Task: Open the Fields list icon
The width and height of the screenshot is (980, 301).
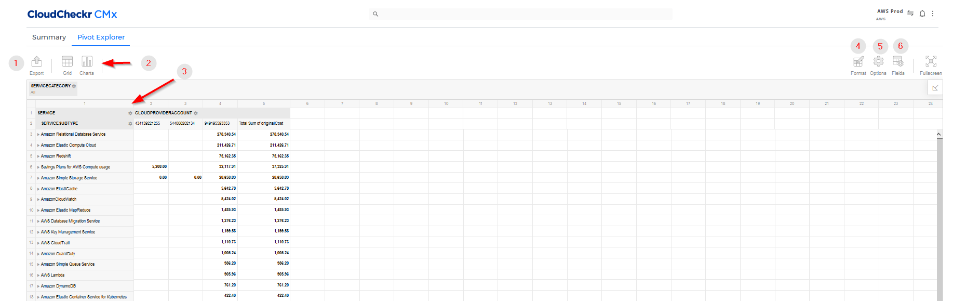Action: click(x=898, y=61)
